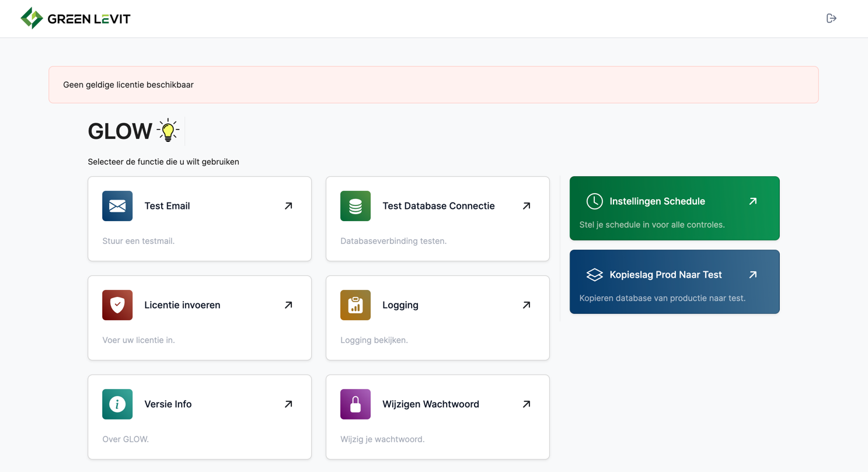Select the clock icon on Instellingen Schedule

click(x=595, y=201)
